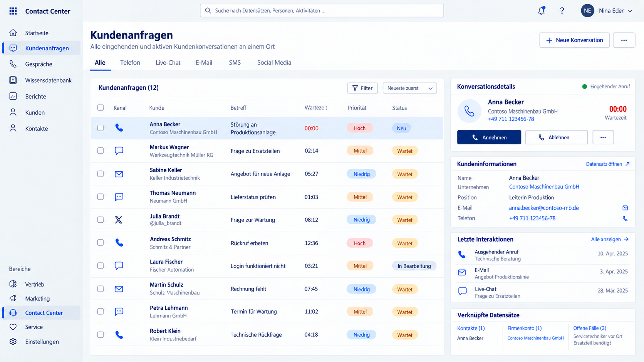The image size is (644, 362).
Task: Open the Service heart icon
Action: [13, 327]
